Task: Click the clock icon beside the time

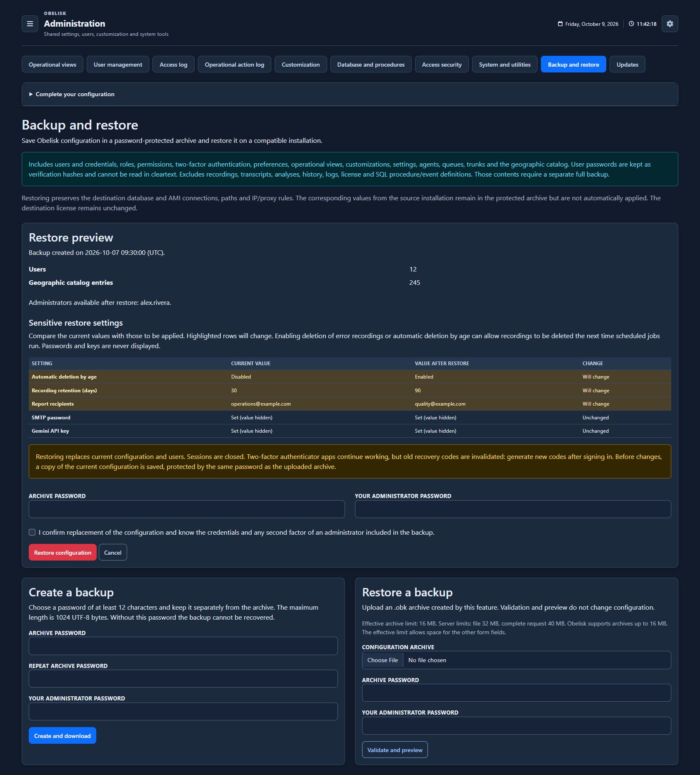Action: click(x=631, y=24)
